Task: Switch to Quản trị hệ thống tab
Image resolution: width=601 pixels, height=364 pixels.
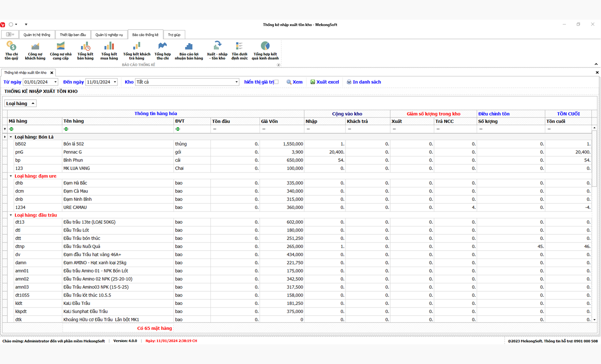Action: [37, 35]
